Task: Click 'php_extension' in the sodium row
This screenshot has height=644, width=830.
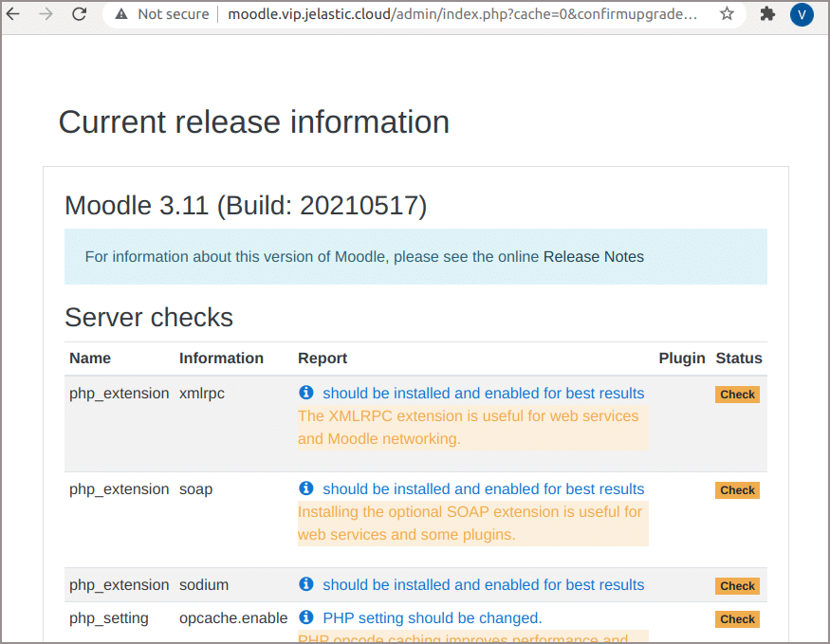Action: (x=120, y=585)
